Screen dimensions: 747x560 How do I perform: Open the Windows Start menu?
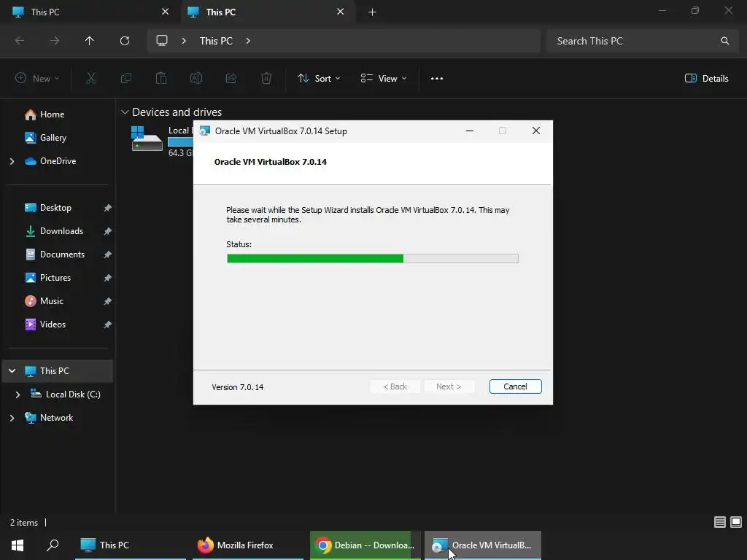coord(18,545)
